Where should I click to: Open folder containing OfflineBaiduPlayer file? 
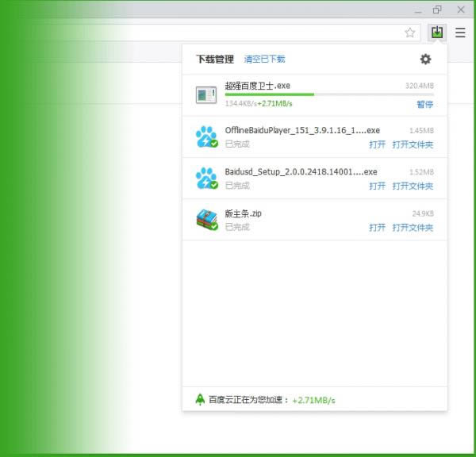(413, 145)
